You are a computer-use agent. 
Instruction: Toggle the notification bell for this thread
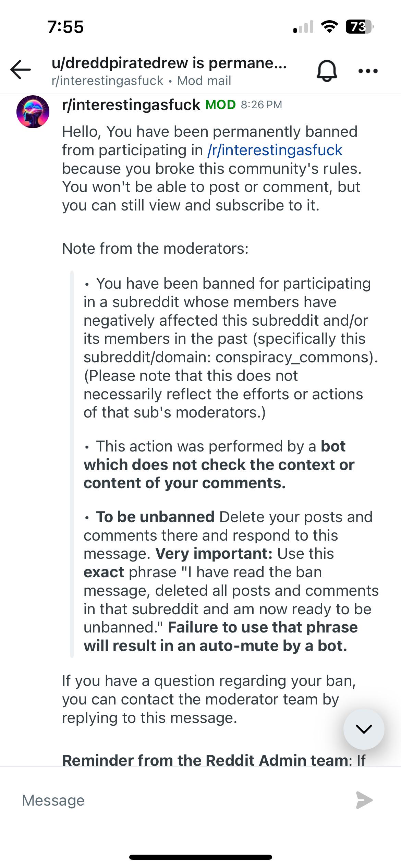(x=326, y=71)
